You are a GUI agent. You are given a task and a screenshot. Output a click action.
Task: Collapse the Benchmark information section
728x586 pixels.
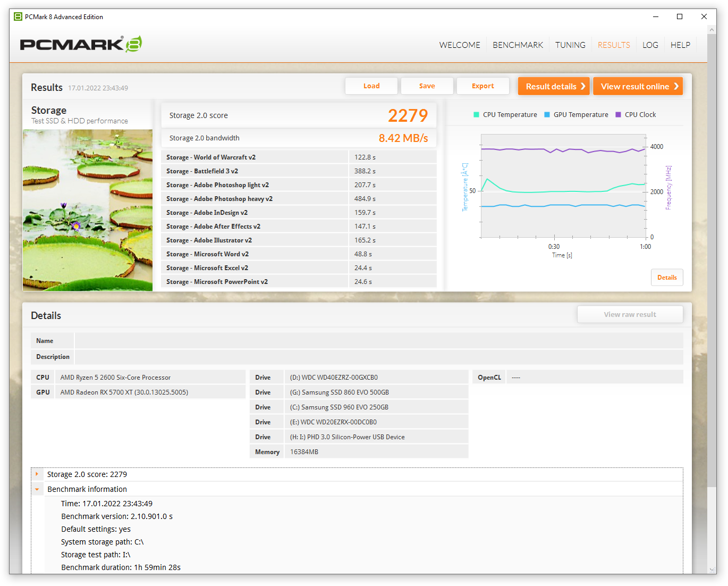tap(37, 489)
